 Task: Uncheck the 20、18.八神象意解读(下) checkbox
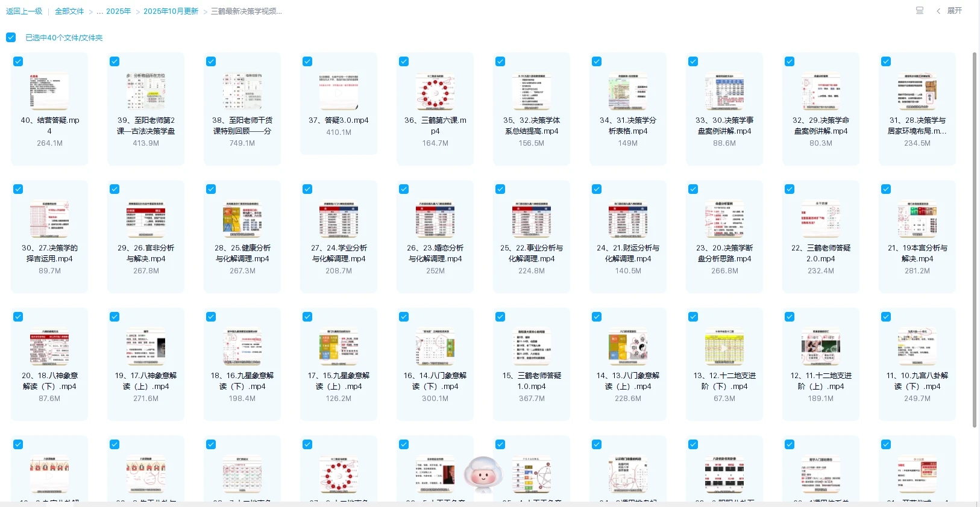[18, 317]
